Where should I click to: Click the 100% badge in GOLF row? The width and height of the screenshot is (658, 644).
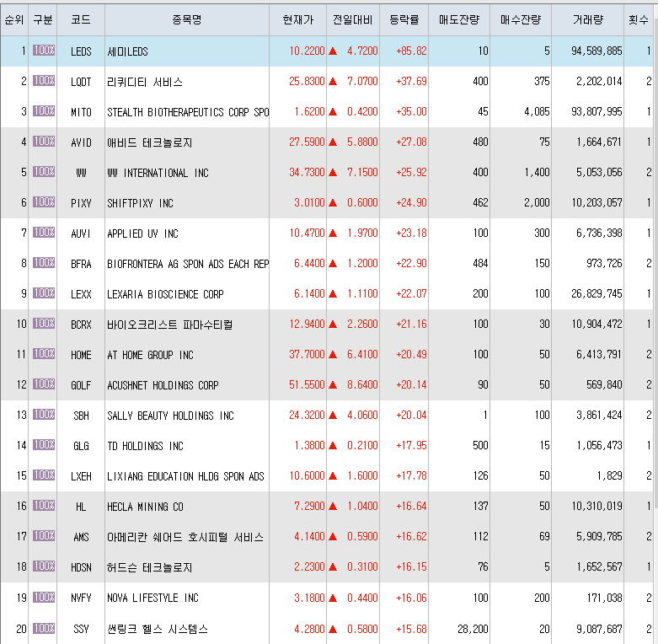click(44, 384)
